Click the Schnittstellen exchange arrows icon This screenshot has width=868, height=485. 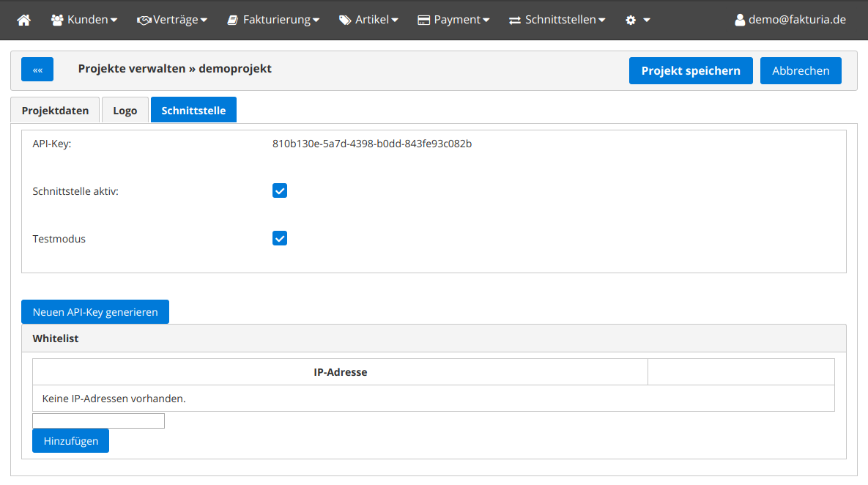coord(515,20)
